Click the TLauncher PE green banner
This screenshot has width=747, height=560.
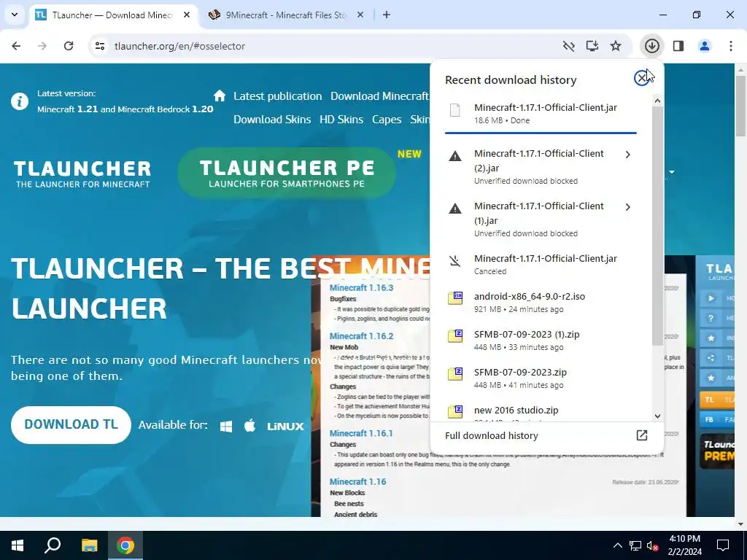(x=286, y=173)
